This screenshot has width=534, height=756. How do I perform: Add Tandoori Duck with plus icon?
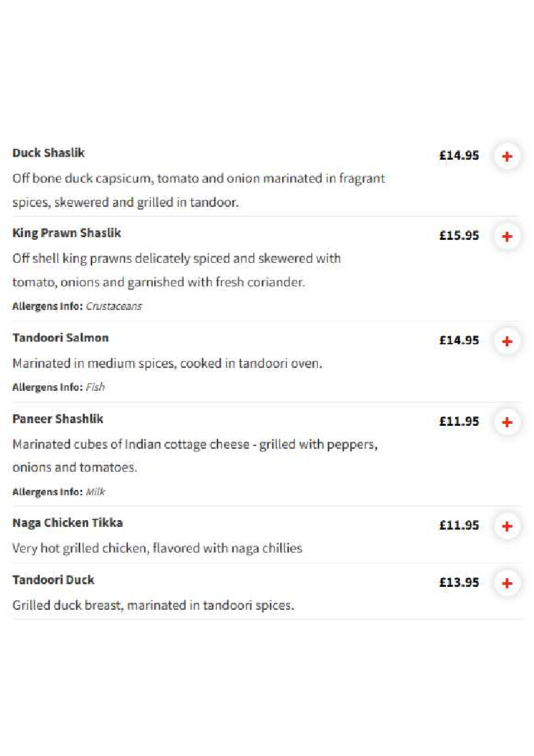coord(507,584)
